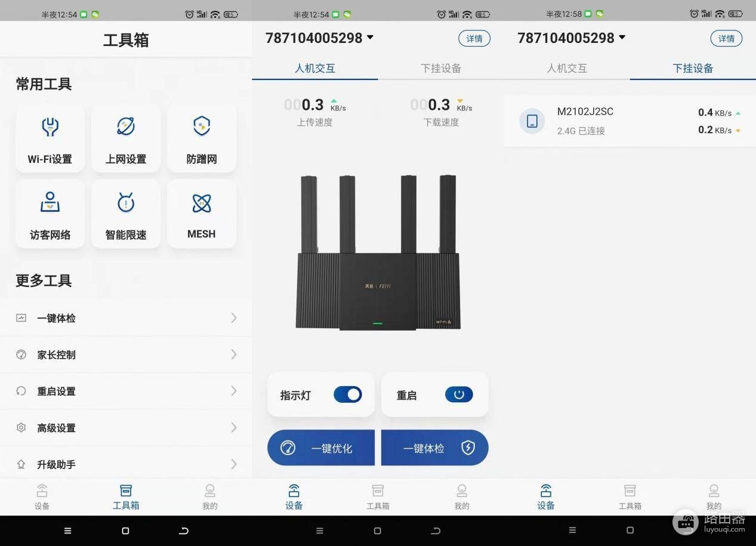Toggle the 指示灯 indicator light switch
This screenshot has height=546, width=756.
pyautogui.click(x=348, y=394)
